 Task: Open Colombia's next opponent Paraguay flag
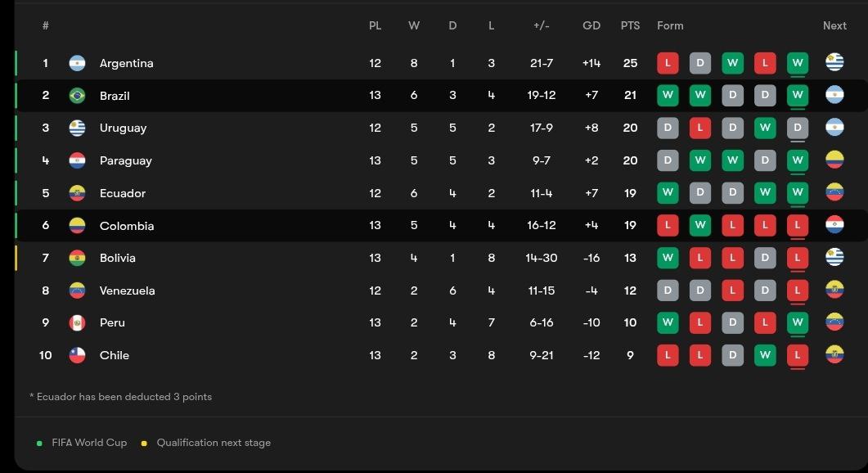coord(834,225)
